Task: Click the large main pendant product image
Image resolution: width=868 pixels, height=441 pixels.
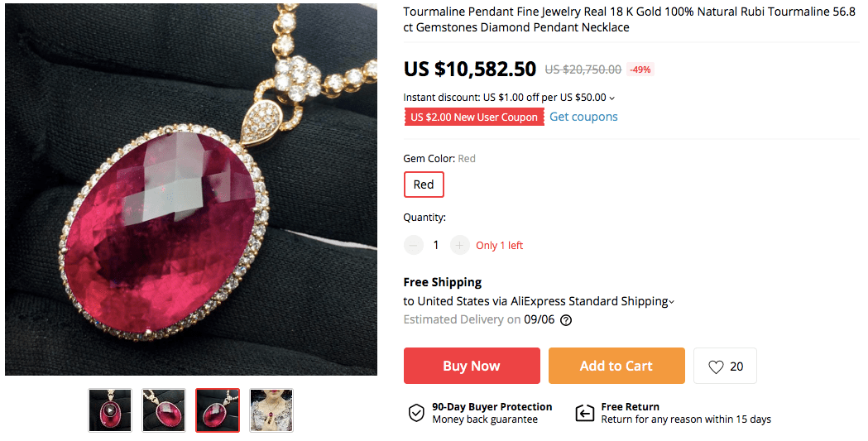Action: pyautogui.click(x=191, y=190)
